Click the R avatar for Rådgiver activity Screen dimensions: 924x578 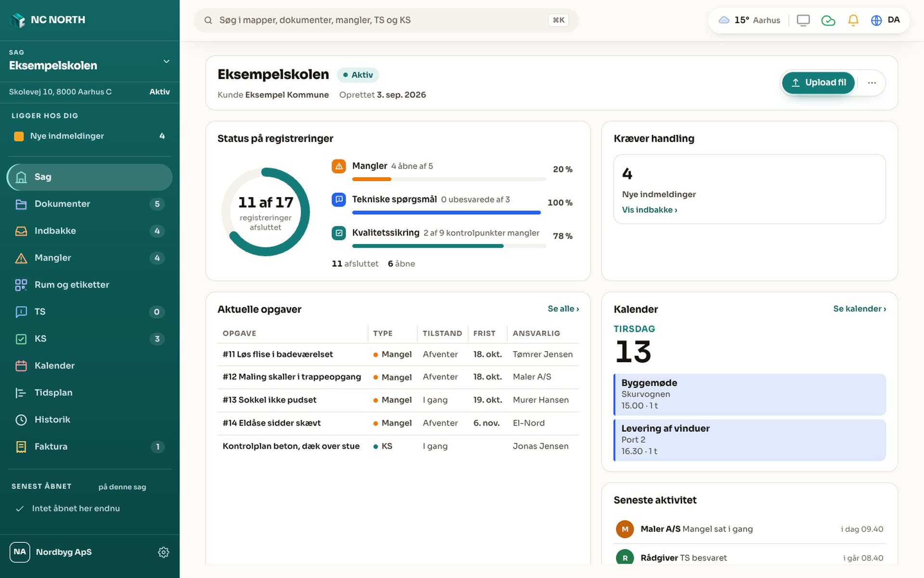coord(625,558)
